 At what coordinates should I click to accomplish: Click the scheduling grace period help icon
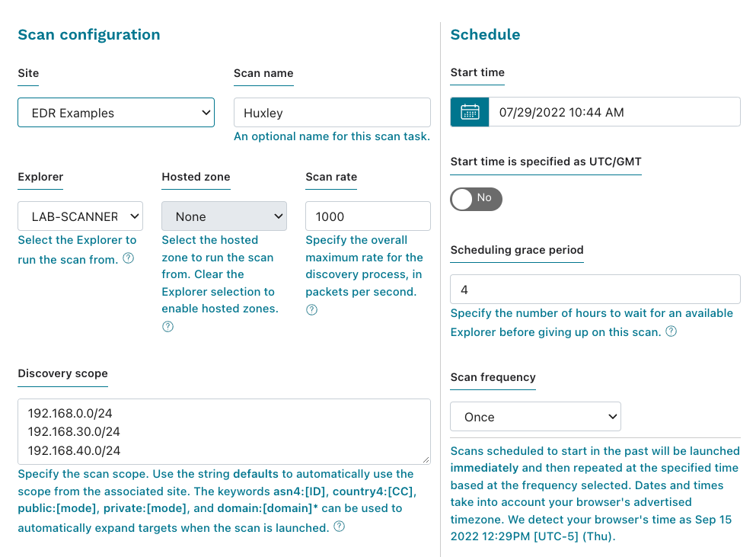click(671, 331)
